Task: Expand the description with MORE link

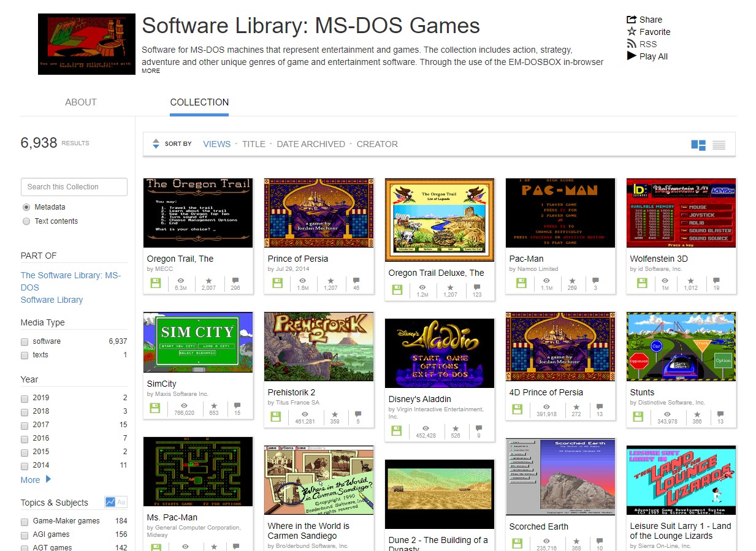Action: (151, 71)
